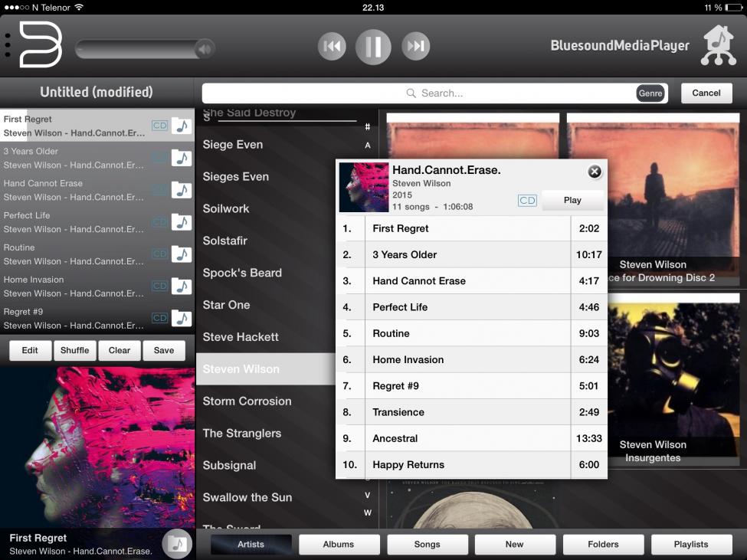Image resolution: width=747 pixels, height=560 pixels.
Task: Skip to next track
Action: [x=415, y=46]
